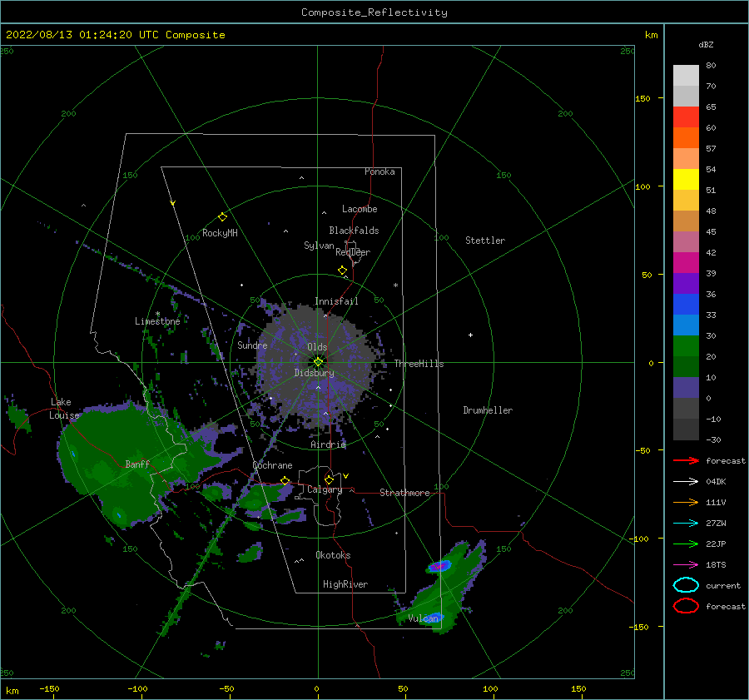
Task: Click the Vulcan label
Action: click(424, 618)
